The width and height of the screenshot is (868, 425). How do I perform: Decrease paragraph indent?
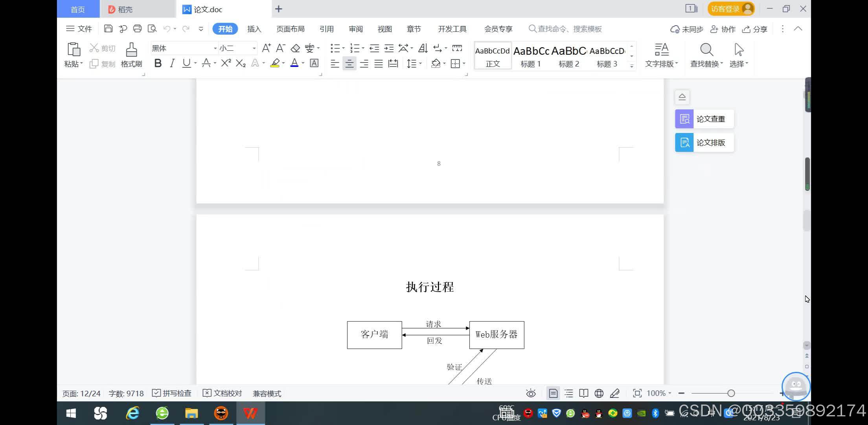tap(374, 48)
